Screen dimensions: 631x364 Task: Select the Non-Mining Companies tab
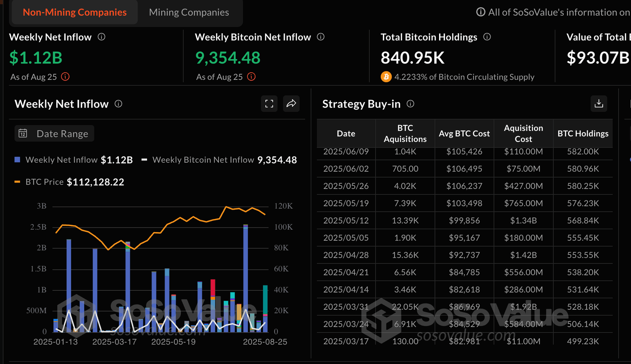click(x=75, y=12)
